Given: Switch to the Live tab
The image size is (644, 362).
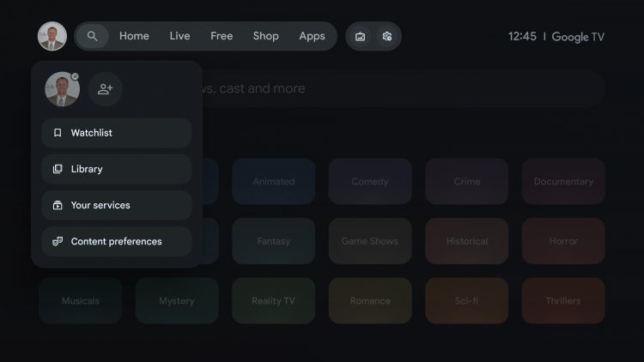Looking at the screenshot, I should (180, 36).
